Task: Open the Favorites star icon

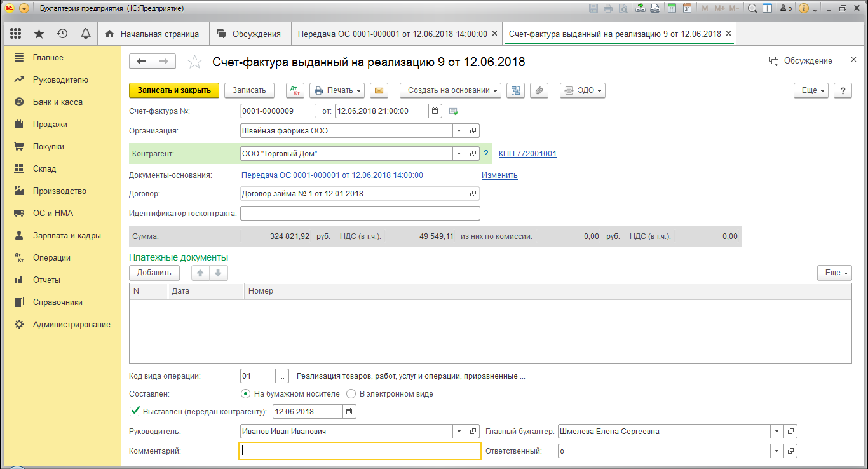Action: click(39, 34)
